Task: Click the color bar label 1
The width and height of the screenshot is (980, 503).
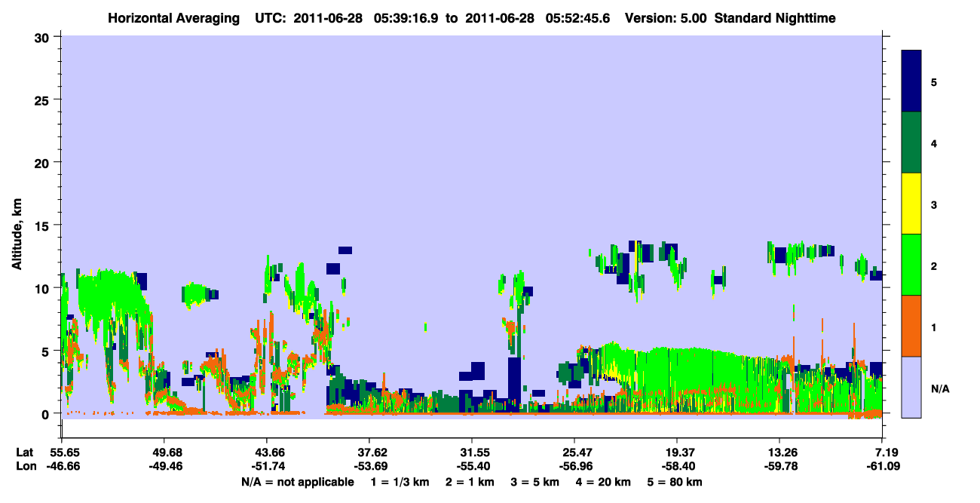Action: pos(934,327)
